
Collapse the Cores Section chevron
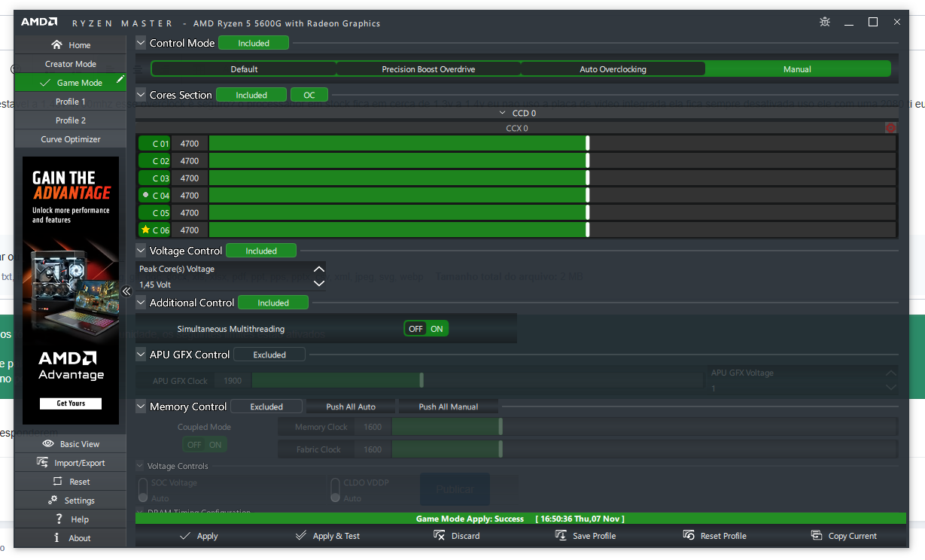point(141,95)
